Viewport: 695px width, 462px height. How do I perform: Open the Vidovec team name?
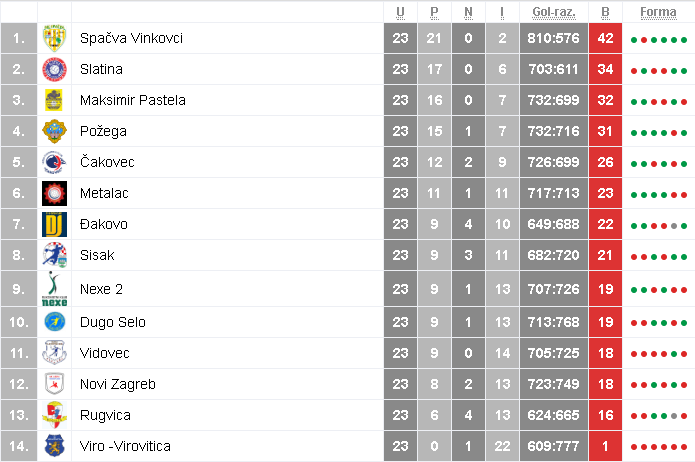(x=105, y=353)
